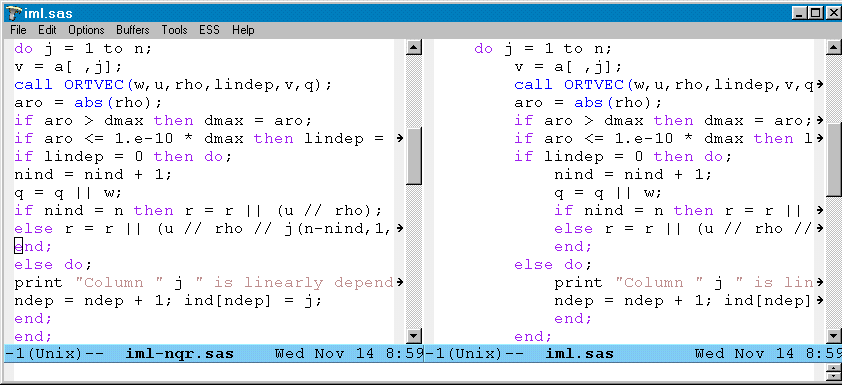Click left pane scrollbar down arrow

[x=413, y=336]
